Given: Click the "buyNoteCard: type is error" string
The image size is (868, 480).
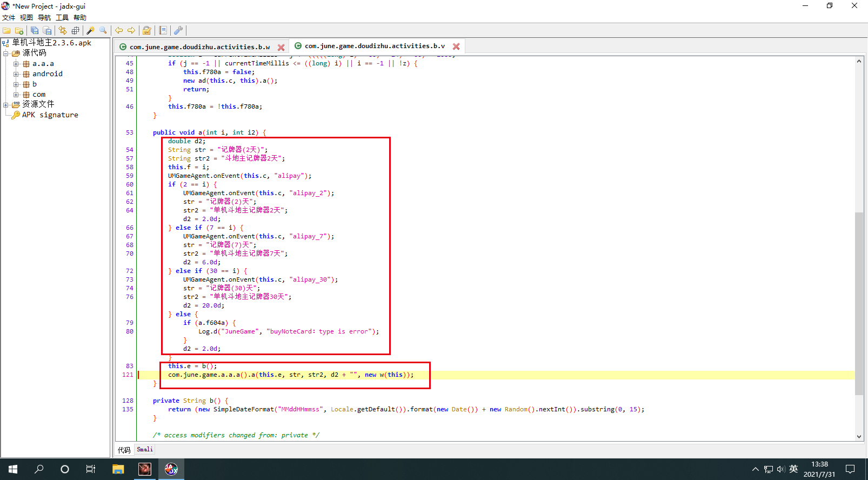Looking at the screenshot, I should point(319,331).
